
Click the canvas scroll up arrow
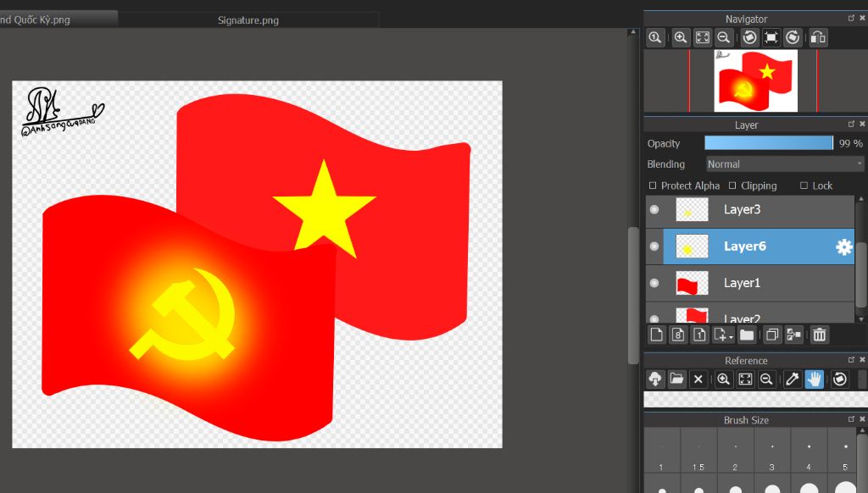pyautogui.click(x=633, y=32)
